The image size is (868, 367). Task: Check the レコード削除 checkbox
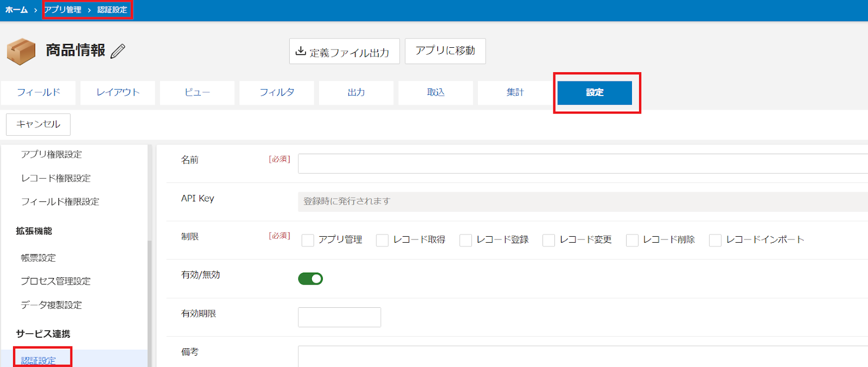coord(632,240)
